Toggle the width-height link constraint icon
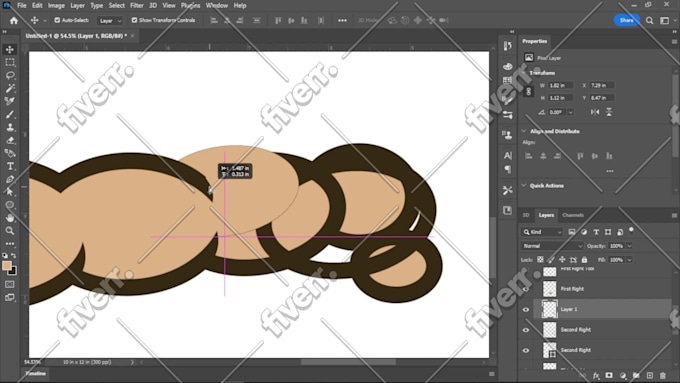This screenshot has height=383, width=680. point(528,92)
